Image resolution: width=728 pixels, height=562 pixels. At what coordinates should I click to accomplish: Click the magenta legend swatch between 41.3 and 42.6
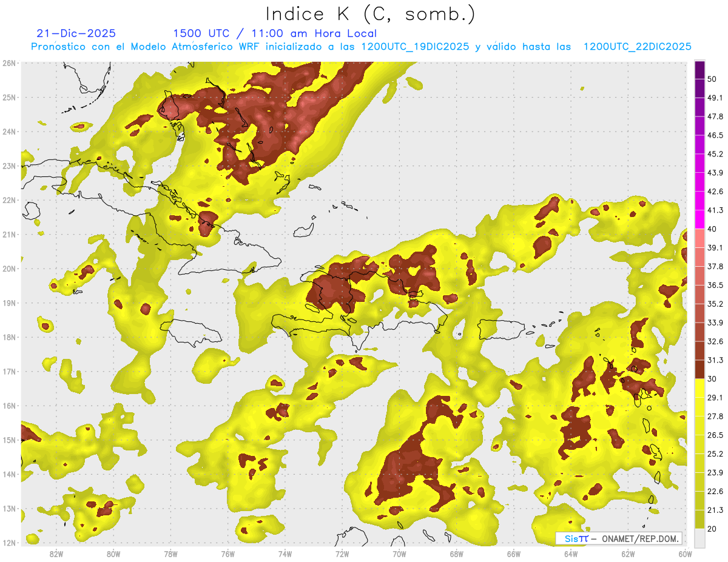pos(700,201)
